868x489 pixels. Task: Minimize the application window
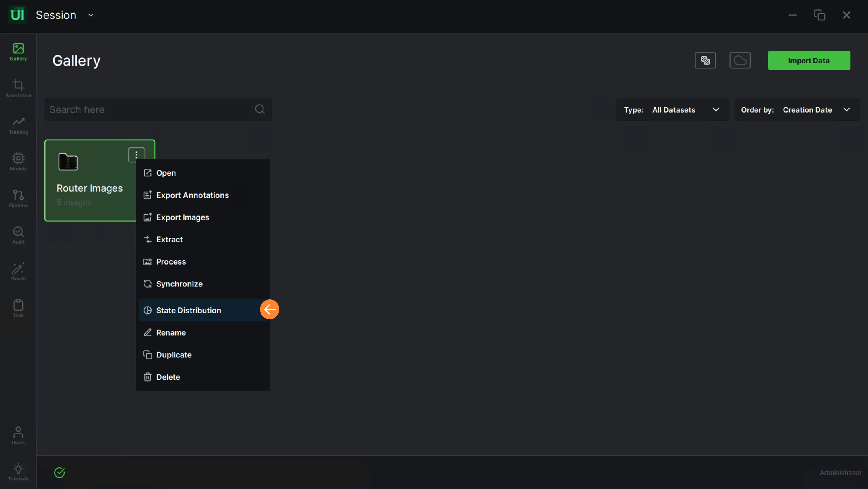tap(793, 15)
